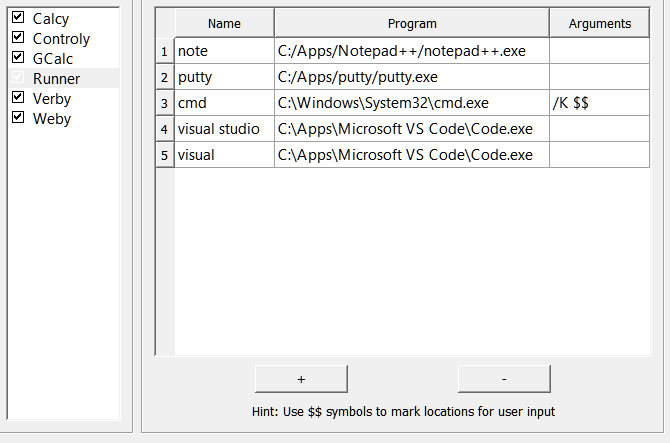Image resolution: width=670 pixels, height=443 pixels.
Task: Sort by the Program column header
Action: click(412, 23)
